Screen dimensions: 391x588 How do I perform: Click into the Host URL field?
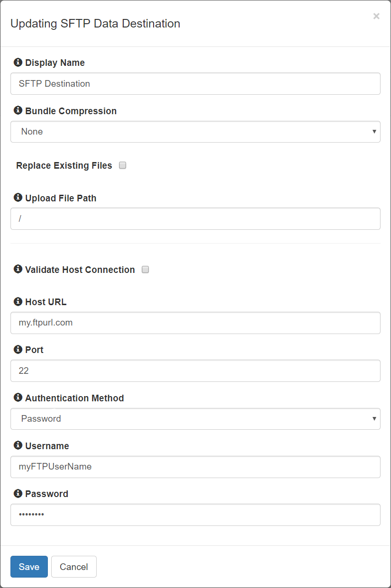click(195, 323)
